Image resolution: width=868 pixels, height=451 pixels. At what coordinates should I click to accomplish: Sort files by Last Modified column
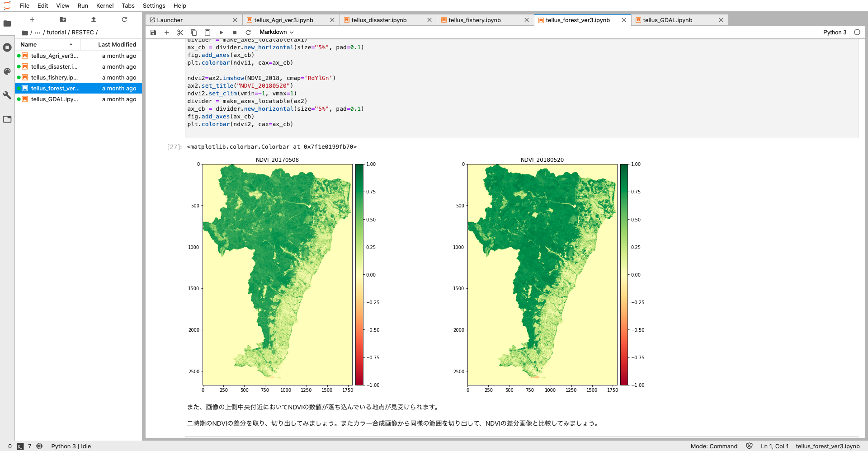(111, 44)
